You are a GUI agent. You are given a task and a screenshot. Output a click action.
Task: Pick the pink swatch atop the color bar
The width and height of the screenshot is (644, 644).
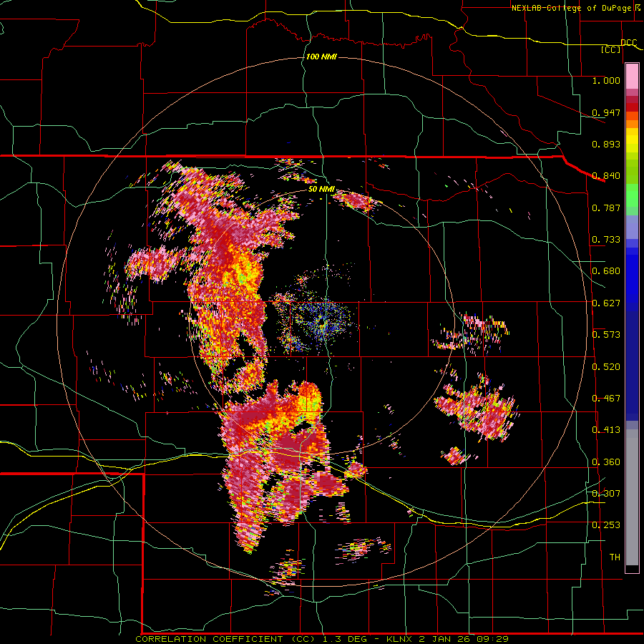(x=632, y=76)
